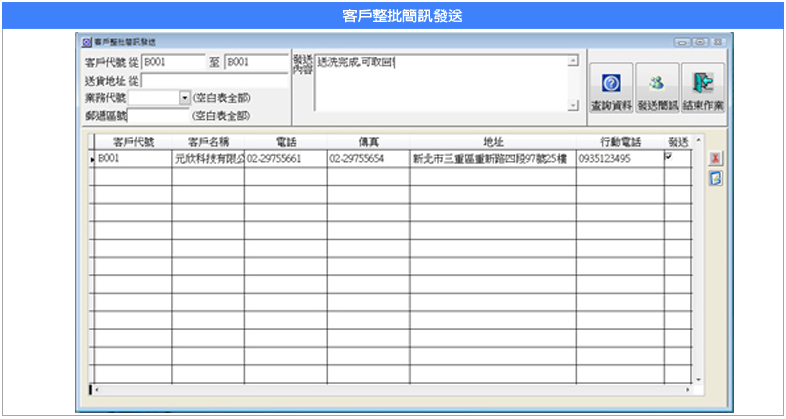The image size is (786, 419).
Task: Click the 發送內容 message text area
Action: (x=440, y=84)
